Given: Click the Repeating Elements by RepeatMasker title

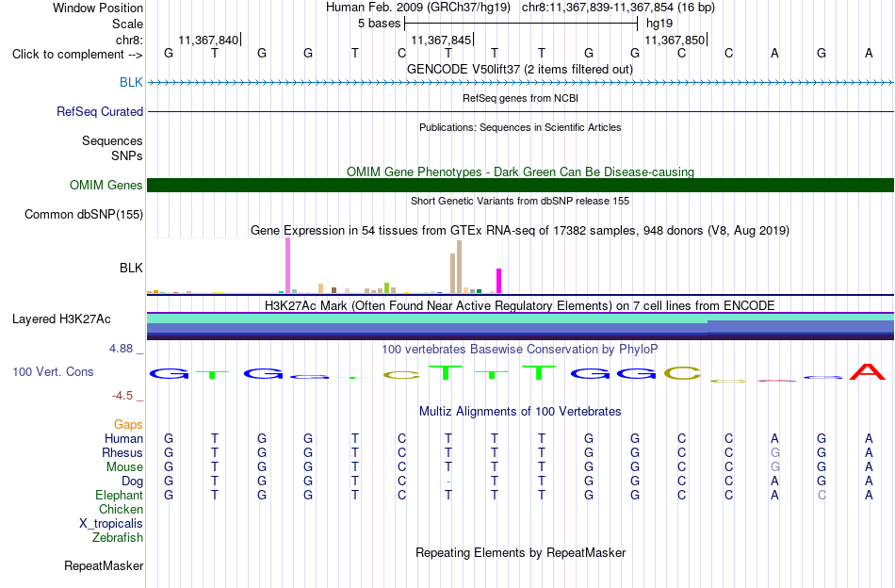Looking at the screenshot, I should tap(520, 552).
